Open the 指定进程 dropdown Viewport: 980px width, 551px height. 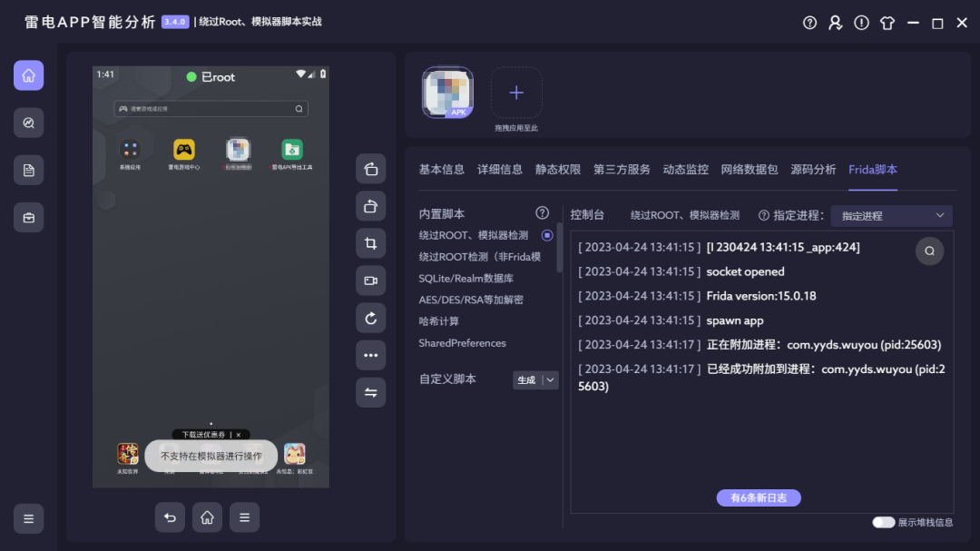[891, 216]
